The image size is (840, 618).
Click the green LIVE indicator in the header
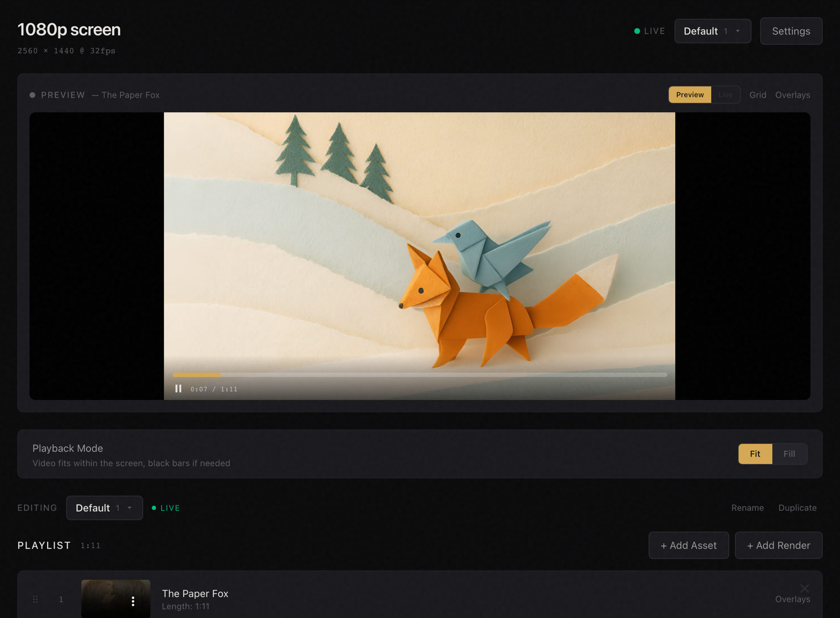point(649,31)
